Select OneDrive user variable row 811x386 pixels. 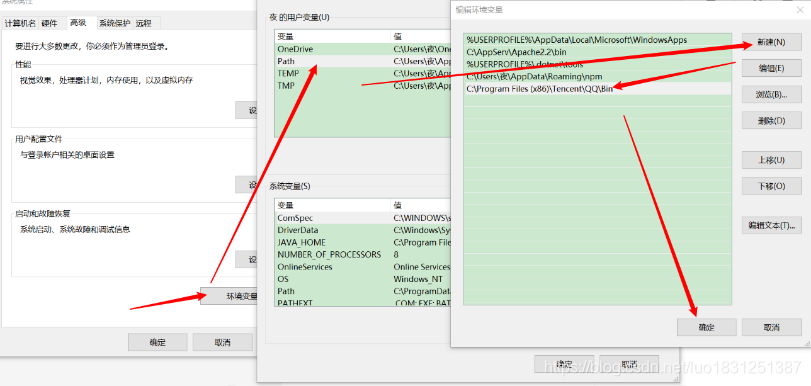tap(364, 49)
